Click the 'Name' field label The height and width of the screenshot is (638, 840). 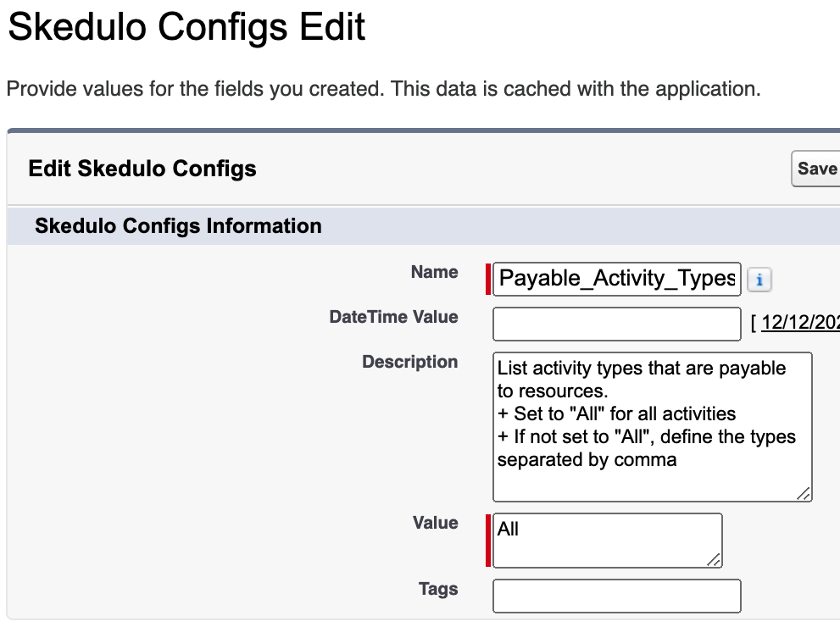coord(435,272)
